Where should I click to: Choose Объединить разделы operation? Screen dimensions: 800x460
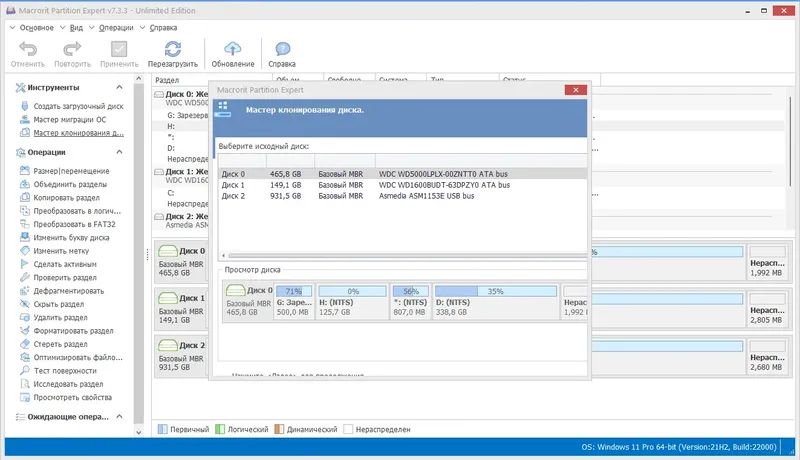click(70, 184)
